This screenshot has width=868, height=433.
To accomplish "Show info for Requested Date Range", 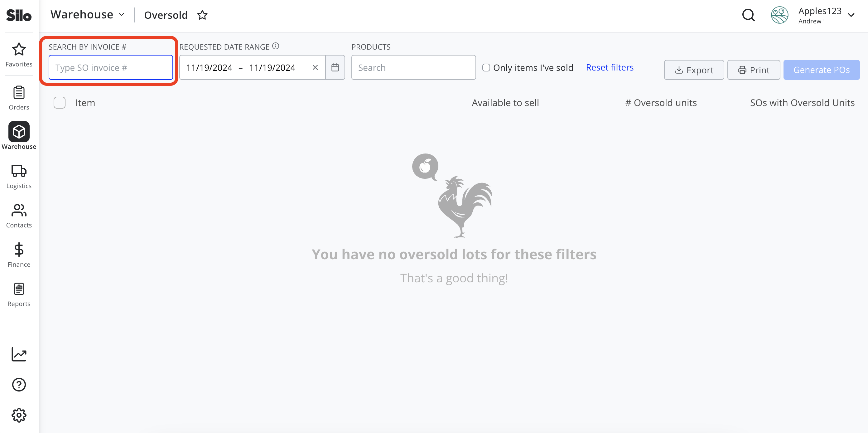I will 276,46.
